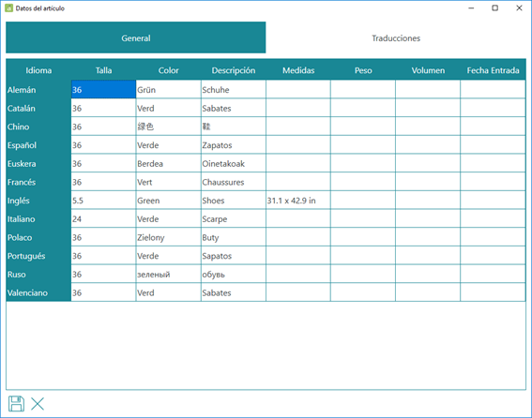Switch to the Traducciones tab
Screen dimensions: 532x418
point(396,37)
